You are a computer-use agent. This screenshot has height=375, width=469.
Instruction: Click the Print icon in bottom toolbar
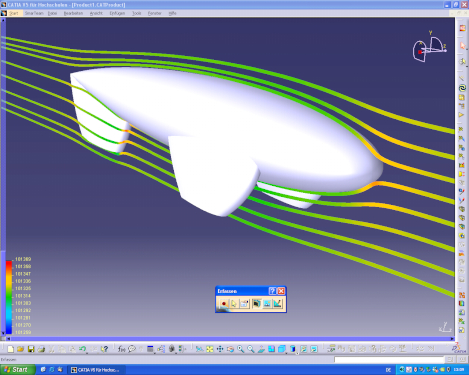click(41, 349)
